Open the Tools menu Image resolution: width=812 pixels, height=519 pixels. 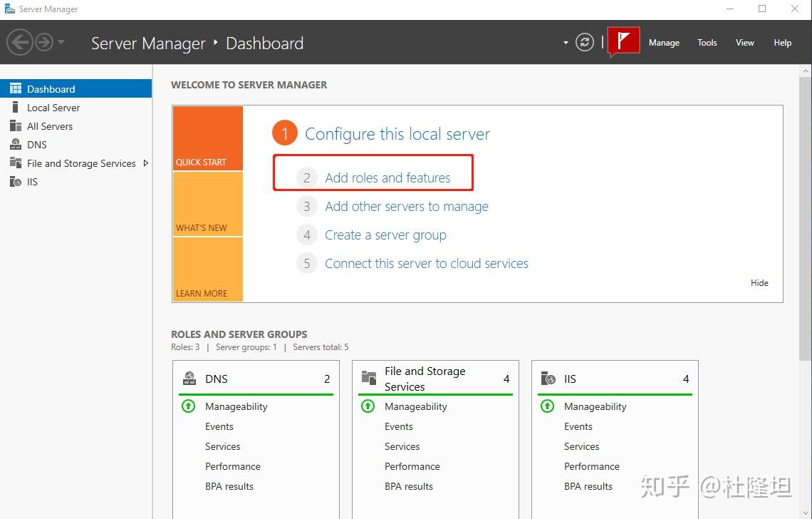point(707,43)
